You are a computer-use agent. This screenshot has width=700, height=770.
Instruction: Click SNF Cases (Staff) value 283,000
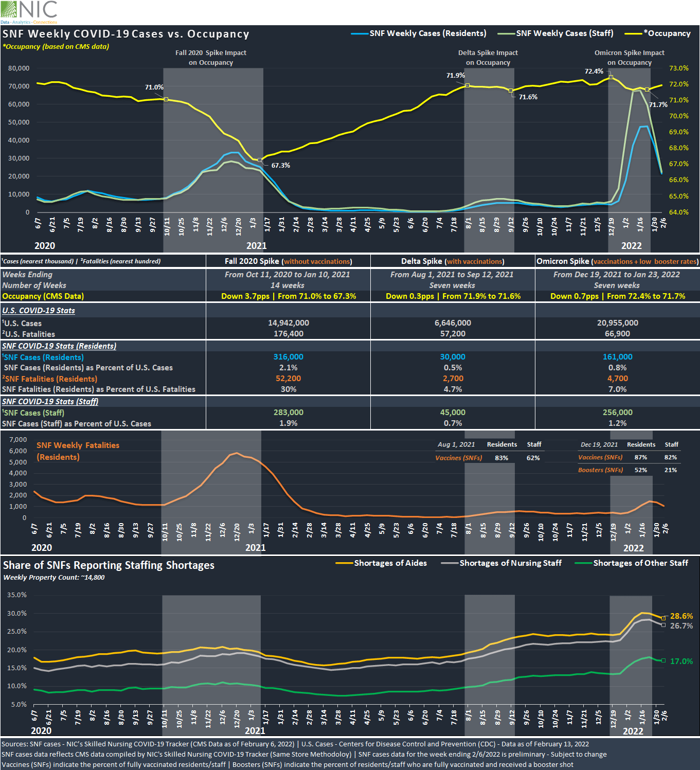pyautogui.click(x=289, y=413)
